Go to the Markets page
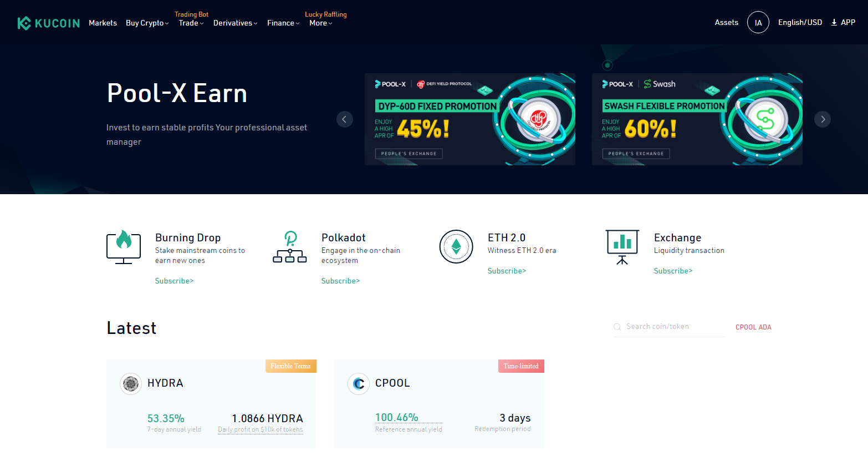The image size is (868, 466). (x=103, y=23)
